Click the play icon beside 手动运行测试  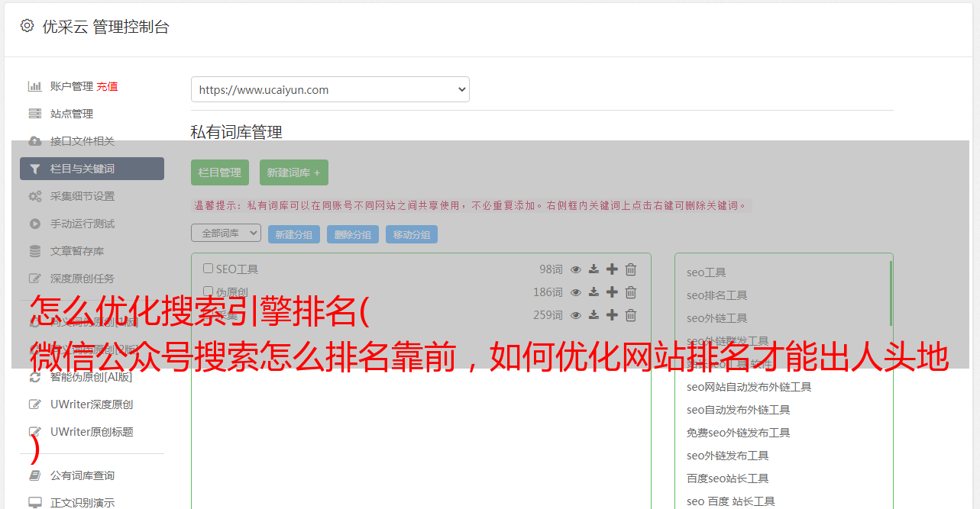(x=34, y=224)
